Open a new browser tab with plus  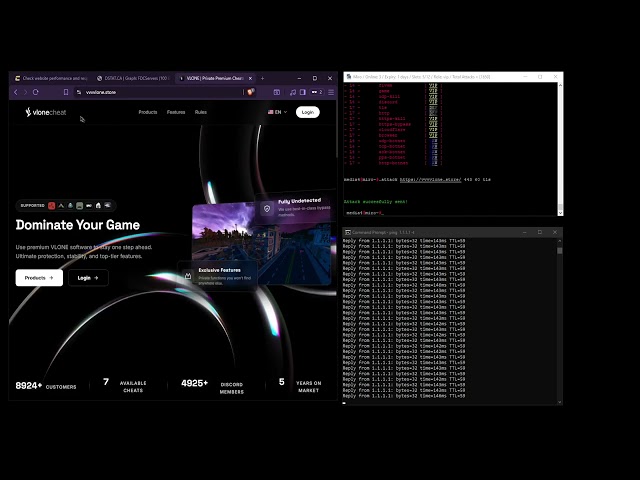click(x=262, y=78)
